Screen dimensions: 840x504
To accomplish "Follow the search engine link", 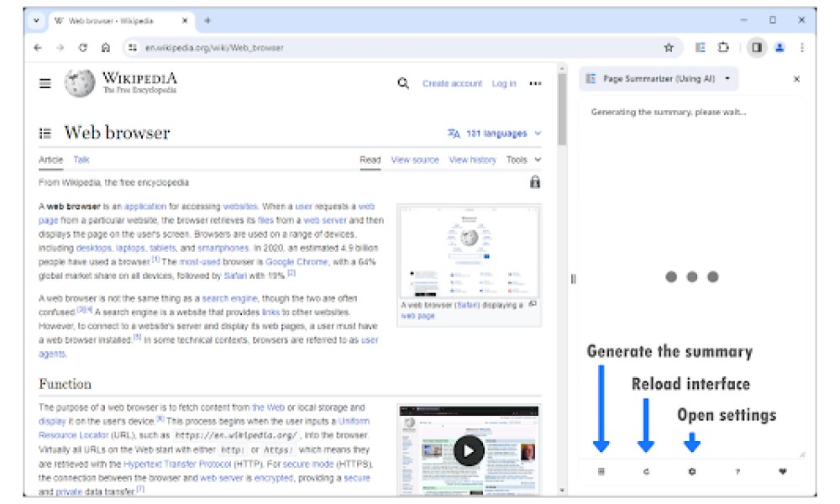I will (x=229, y=298).
